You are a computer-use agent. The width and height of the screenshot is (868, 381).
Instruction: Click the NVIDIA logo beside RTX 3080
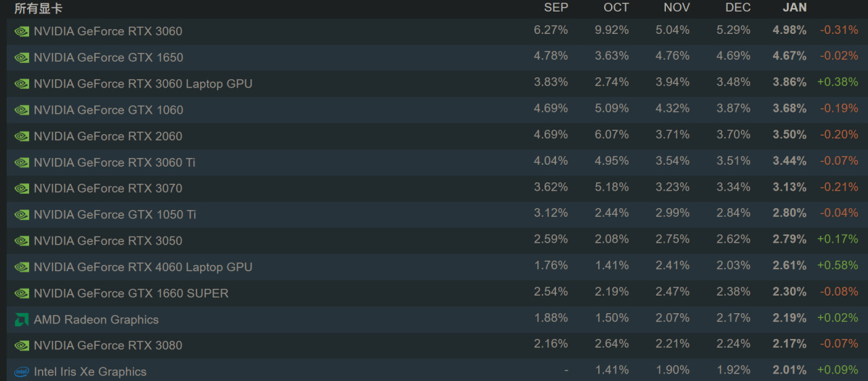(x=22, y=346)
